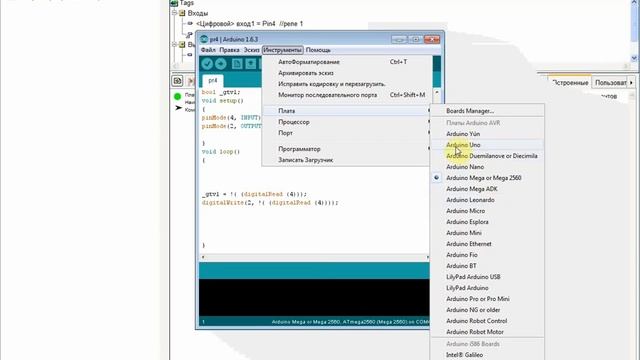
Task: Click the pin icon beside Цифровой вход1
Action: tap(190, 24)
